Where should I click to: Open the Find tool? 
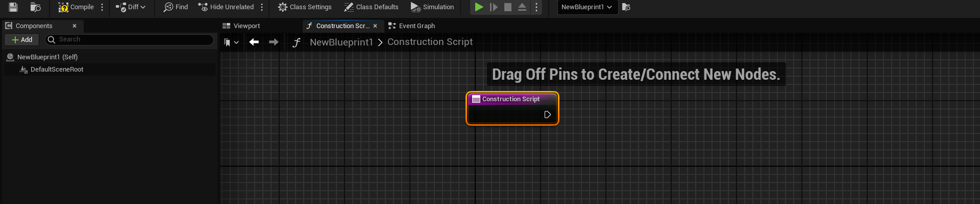click(176, 7)
